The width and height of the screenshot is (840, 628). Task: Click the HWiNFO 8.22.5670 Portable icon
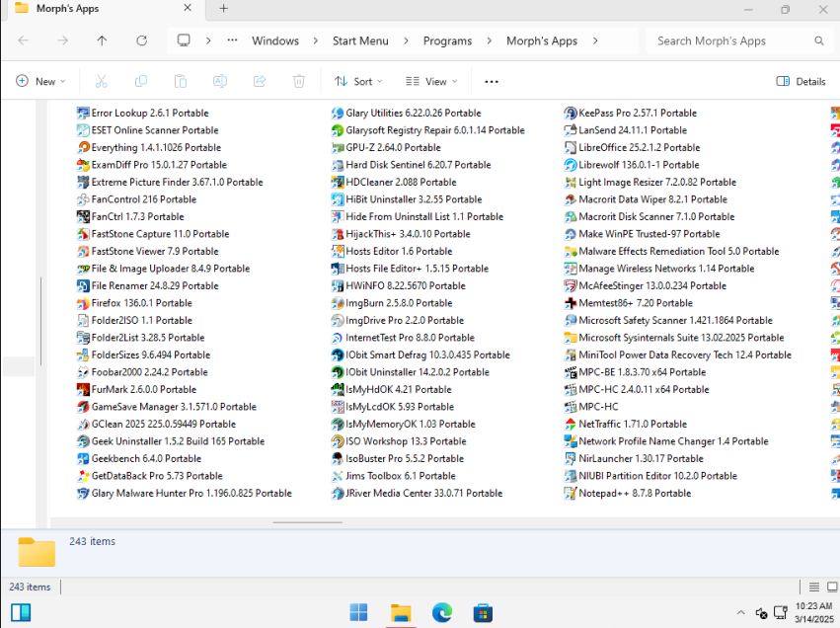click(x=338, y=286)
